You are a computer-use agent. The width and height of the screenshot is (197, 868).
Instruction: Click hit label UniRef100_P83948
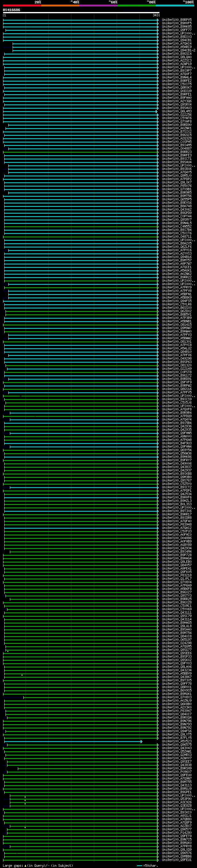coord(177,525)
